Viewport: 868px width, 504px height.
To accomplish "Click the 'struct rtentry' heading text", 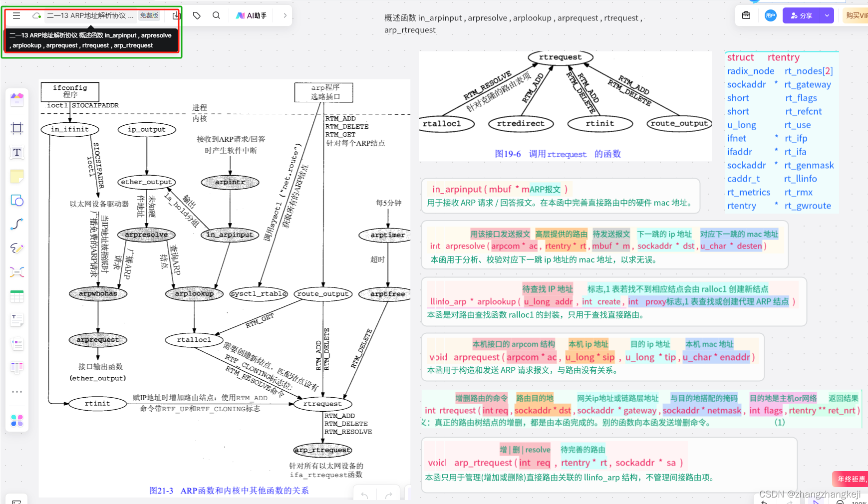I will 763,57.
